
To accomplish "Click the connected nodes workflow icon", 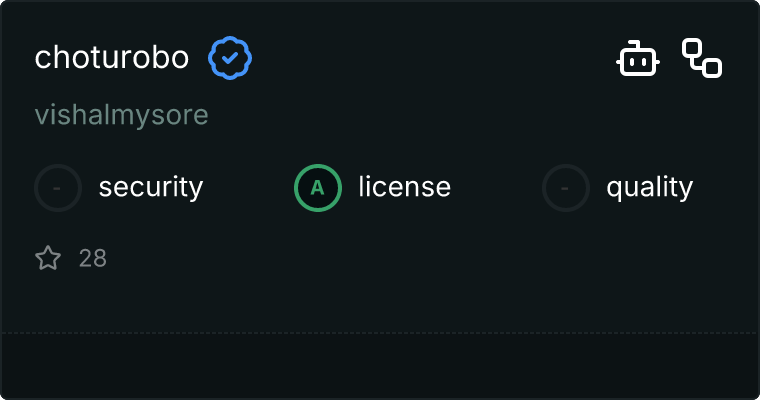I will (x=702, y=58).
